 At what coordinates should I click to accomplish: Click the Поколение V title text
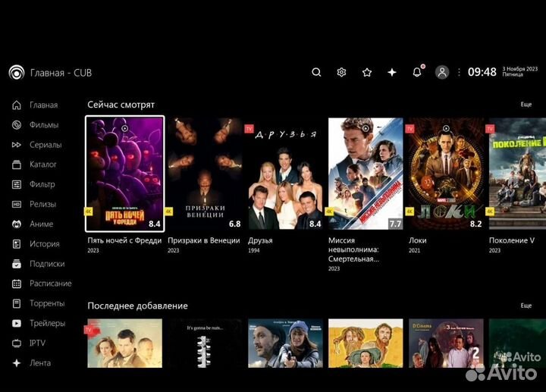pyautogui.click(x=512, y=240)
